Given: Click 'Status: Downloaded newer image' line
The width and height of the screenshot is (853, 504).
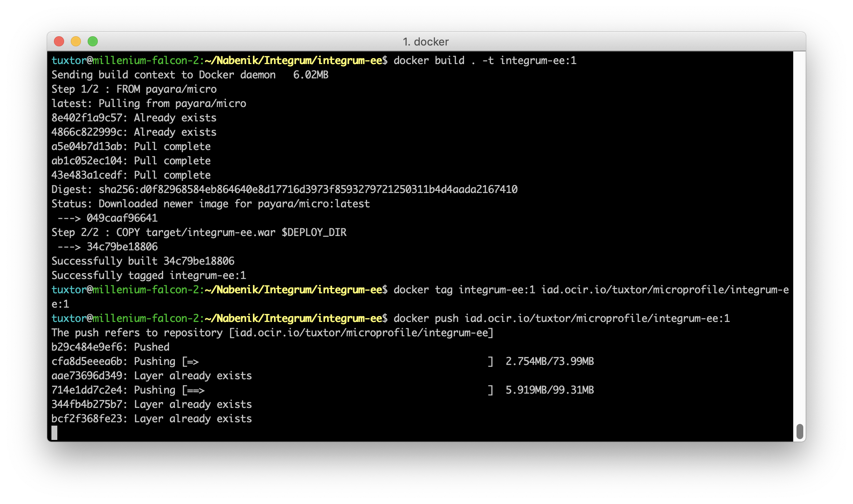Looking at the screenshot, I should [x=211, y=204].
